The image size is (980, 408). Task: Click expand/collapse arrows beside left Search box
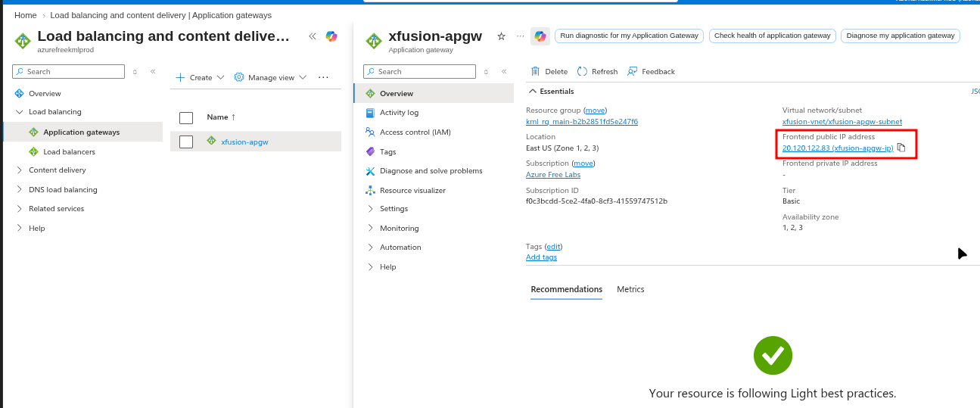pyautogui.click(x=135, y=72)
